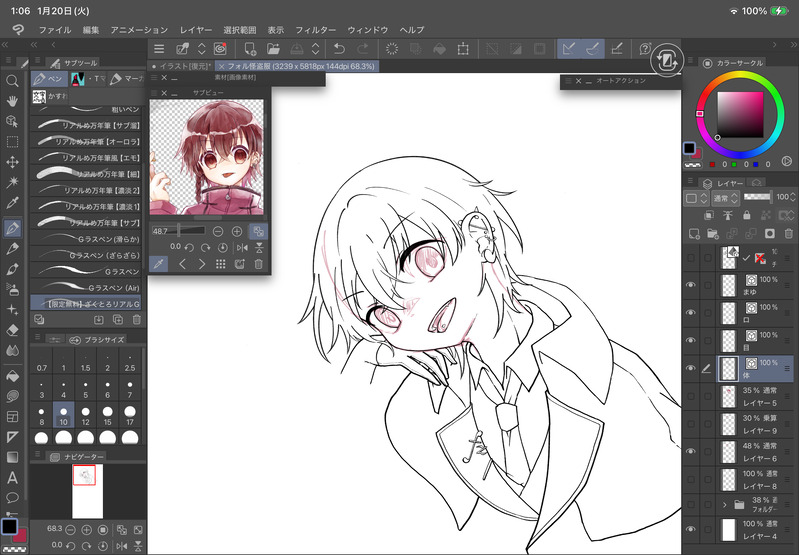Screen dimensions: 799x555
Task: Select the リアルめ万年筆【オーロラ】 brush
Action: [x=86, y=141]
